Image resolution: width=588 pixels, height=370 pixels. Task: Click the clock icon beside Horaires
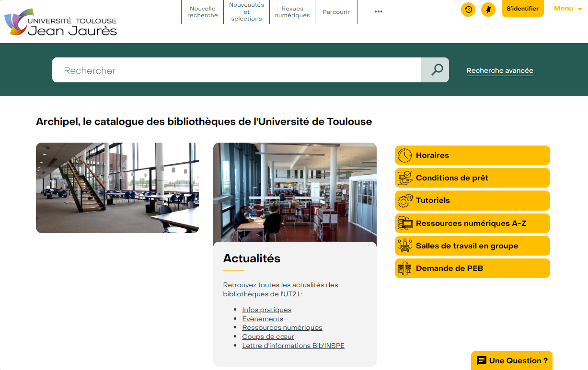coord(405,156)
